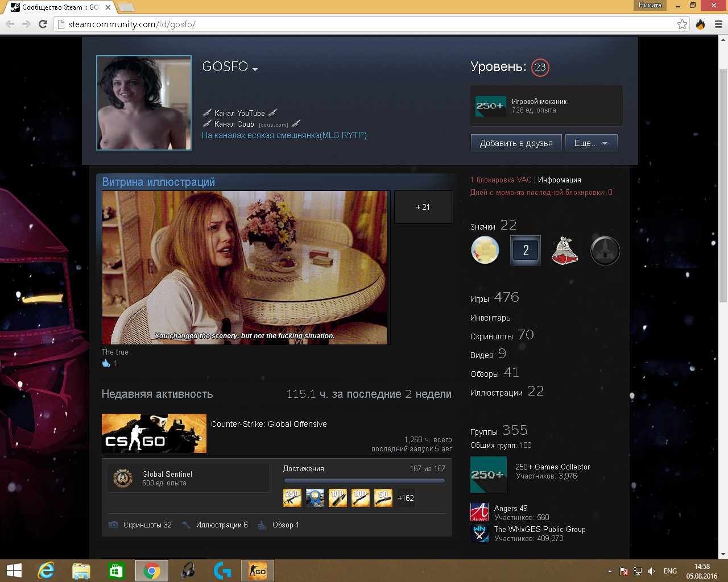Screen dimensions: 728x582
Task: Open the badge showing number 2
Action: click(526, 250)
